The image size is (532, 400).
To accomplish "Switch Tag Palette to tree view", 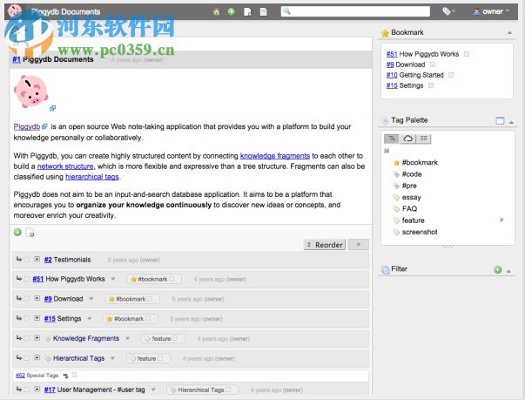I will (x=392, y=139).
